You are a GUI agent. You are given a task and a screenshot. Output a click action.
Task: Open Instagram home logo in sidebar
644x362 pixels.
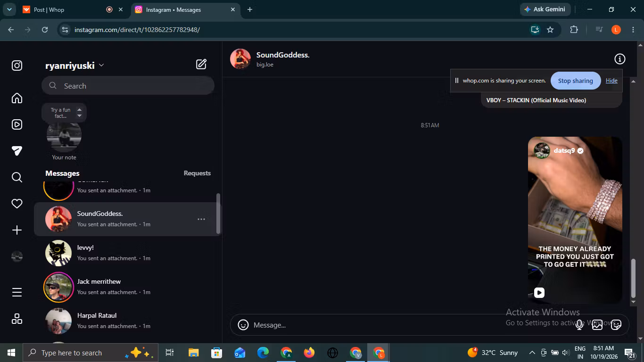click(x=17, y=66)
